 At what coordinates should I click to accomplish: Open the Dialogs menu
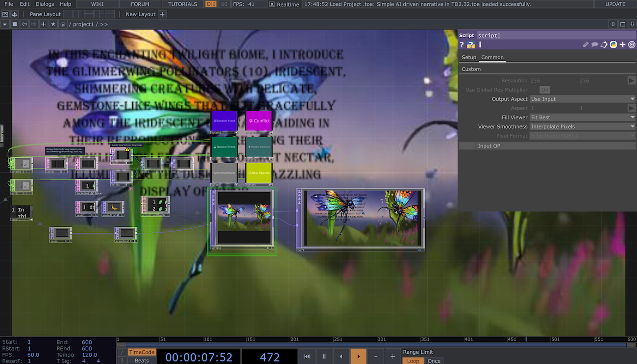[x=45, y=4]
